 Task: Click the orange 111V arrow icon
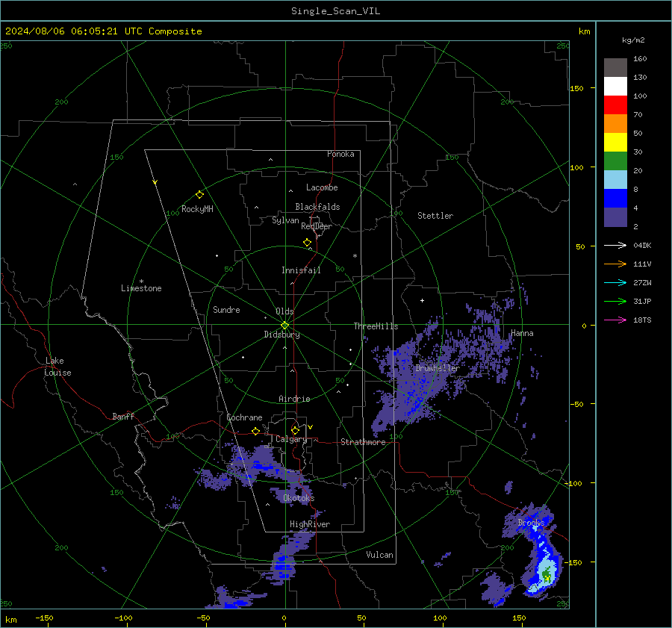tap(615, 264)
